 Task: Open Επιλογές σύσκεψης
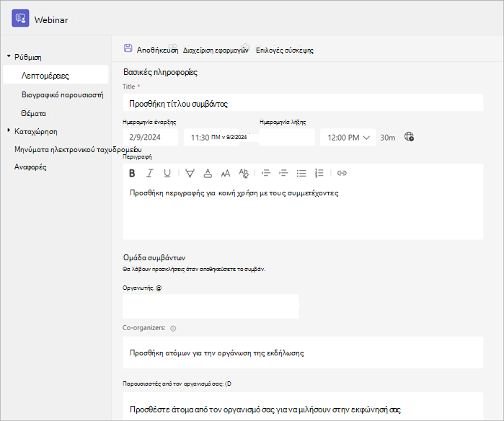click(285, 50)
